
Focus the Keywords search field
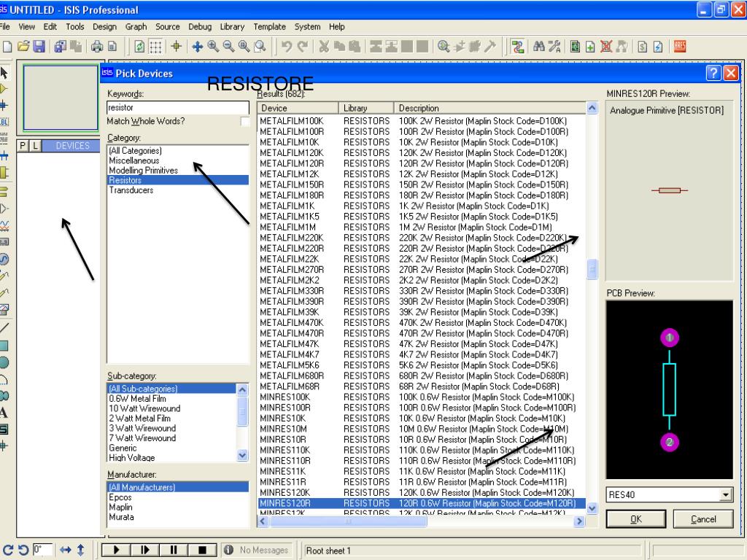[178, 108]
